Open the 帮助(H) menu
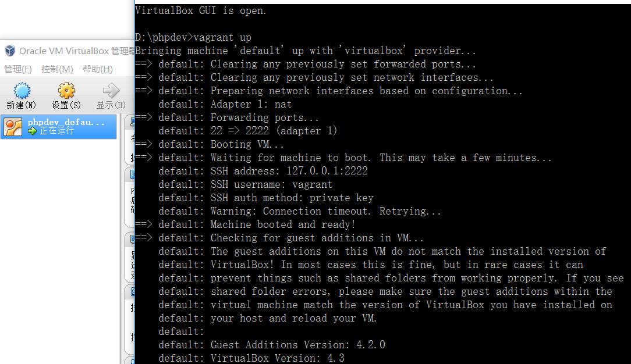 [x=97, y=69]
